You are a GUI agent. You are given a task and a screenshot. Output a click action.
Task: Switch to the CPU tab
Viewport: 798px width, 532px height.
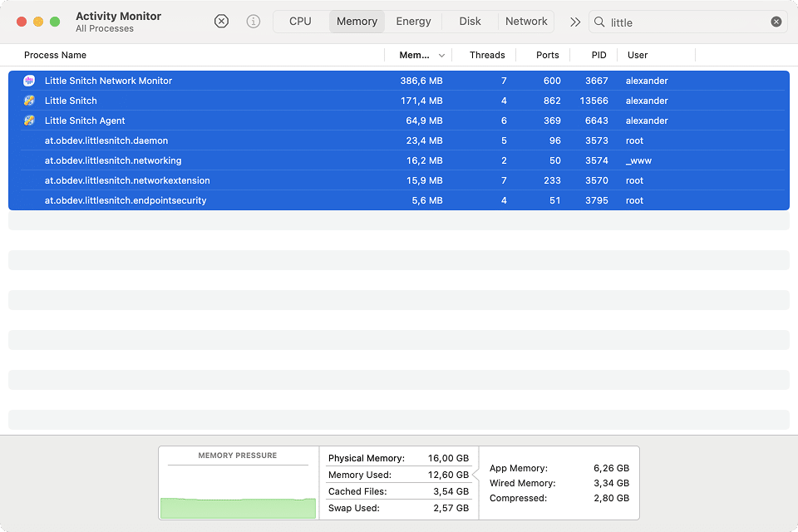299,21
